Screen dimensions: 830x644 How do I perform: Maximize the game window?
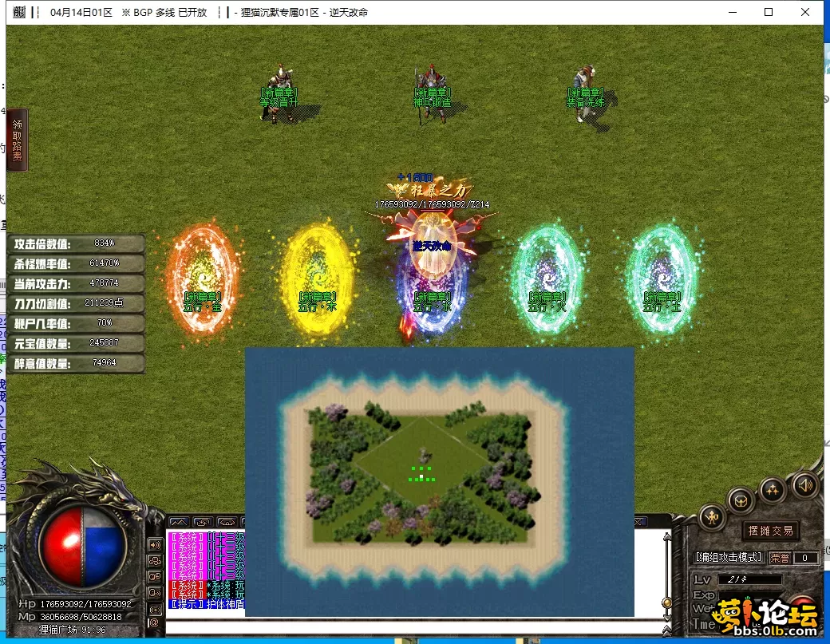coord(769,12)
